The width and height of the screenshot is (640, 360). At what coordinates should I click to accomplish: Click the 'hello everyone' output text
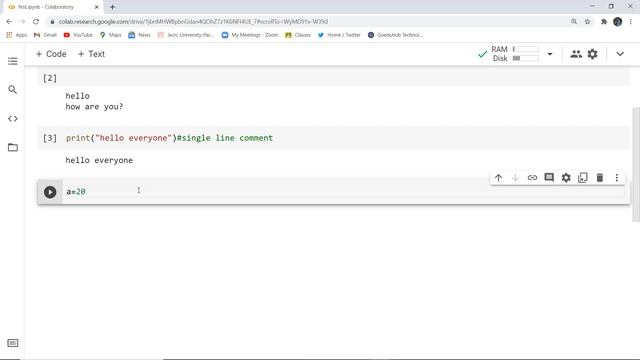(x=99, y=160)
